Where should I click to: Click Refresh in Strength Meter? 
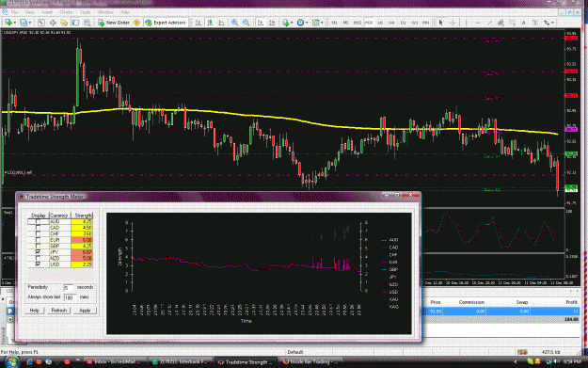59,311
